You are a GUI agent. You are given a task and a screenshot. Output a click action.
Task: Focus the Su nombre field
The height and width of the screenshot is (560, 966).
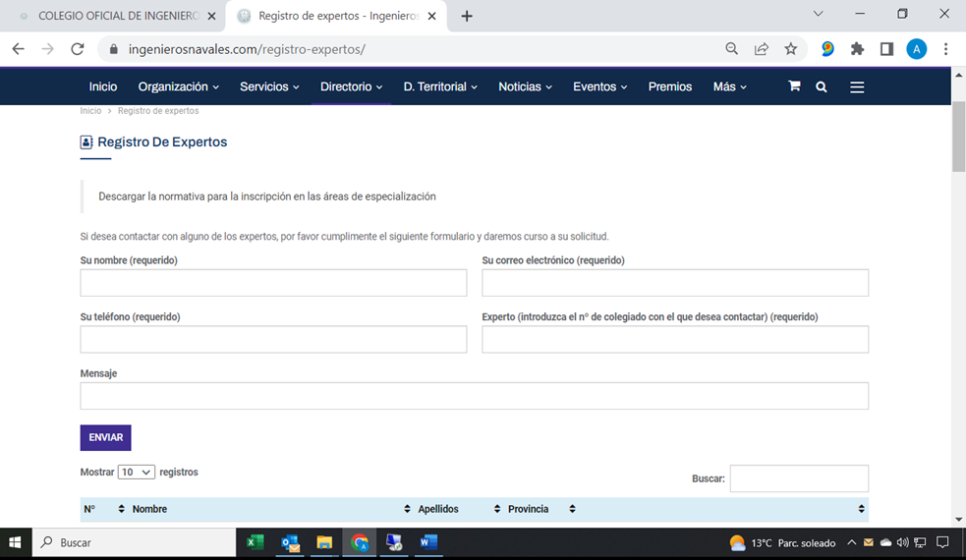273,283
